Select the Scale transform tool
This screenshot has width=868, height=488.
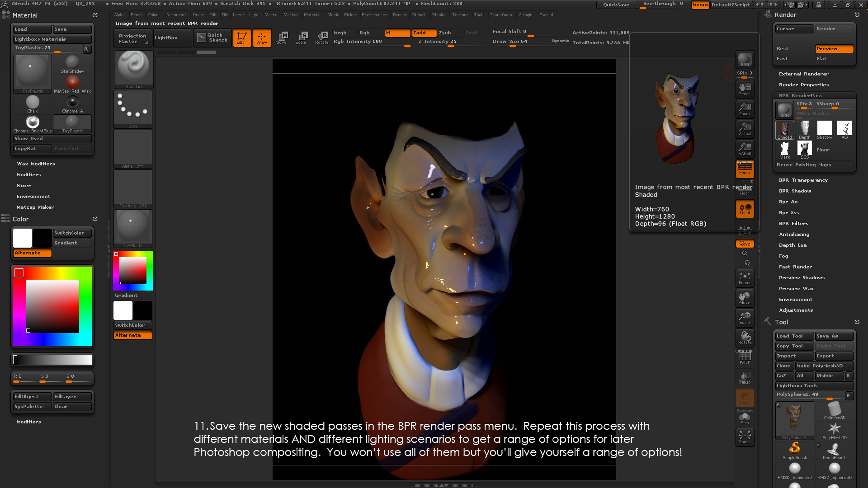(x=301, y=38)
